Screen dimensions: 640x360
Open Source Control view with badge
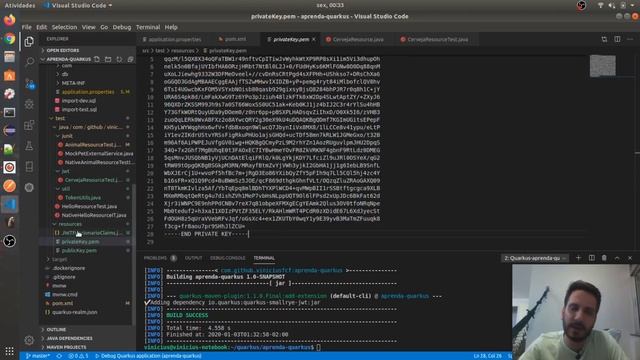pyautogui.click(x=30, y=84)
